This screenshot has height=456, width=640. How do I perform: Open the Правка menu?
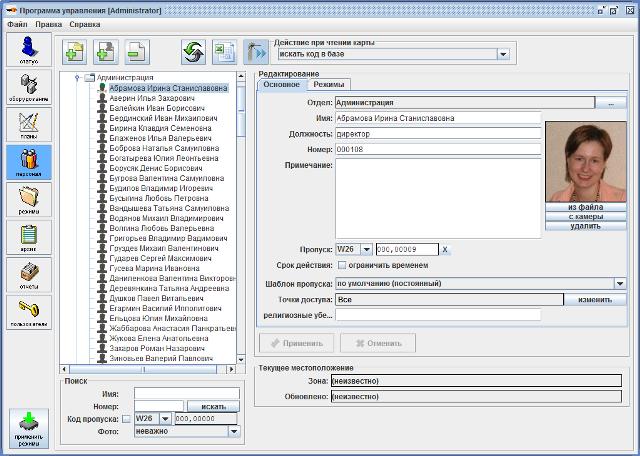[x=48, y=23]
